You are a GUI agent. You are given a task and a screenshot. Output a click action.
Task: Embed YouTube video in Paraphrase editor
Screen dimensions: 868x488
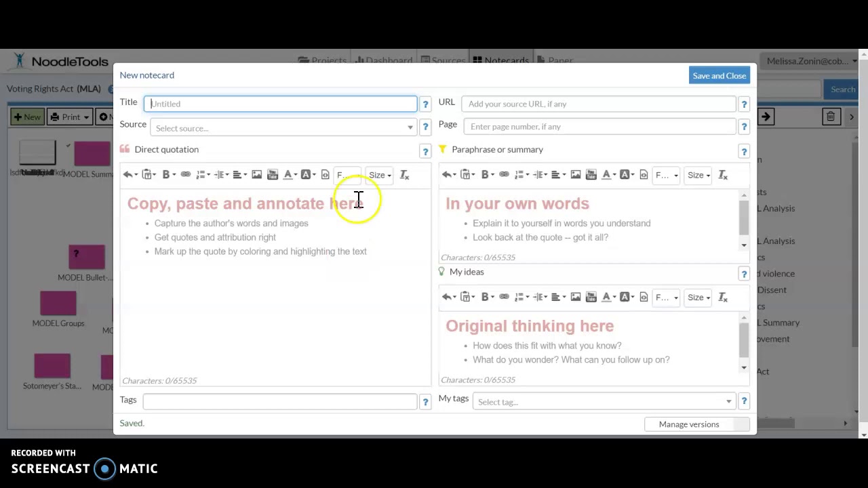pos(591,175)
